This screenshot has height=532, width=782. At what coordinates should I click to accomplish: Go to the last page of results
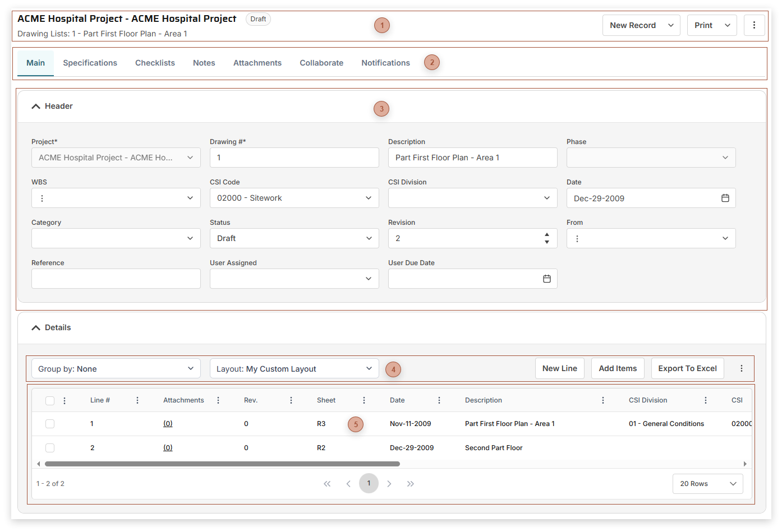(410, 484)
